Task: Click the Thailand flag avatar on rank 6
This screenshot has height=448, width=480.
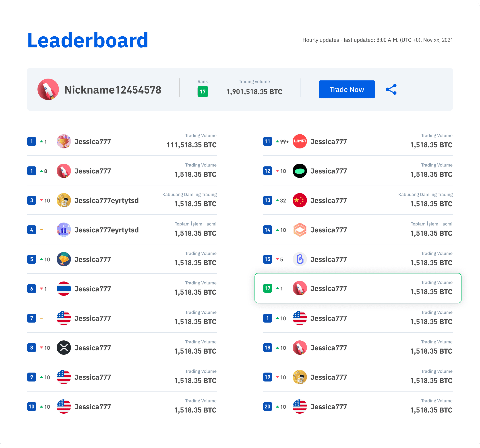Action: tap(64, 289)
